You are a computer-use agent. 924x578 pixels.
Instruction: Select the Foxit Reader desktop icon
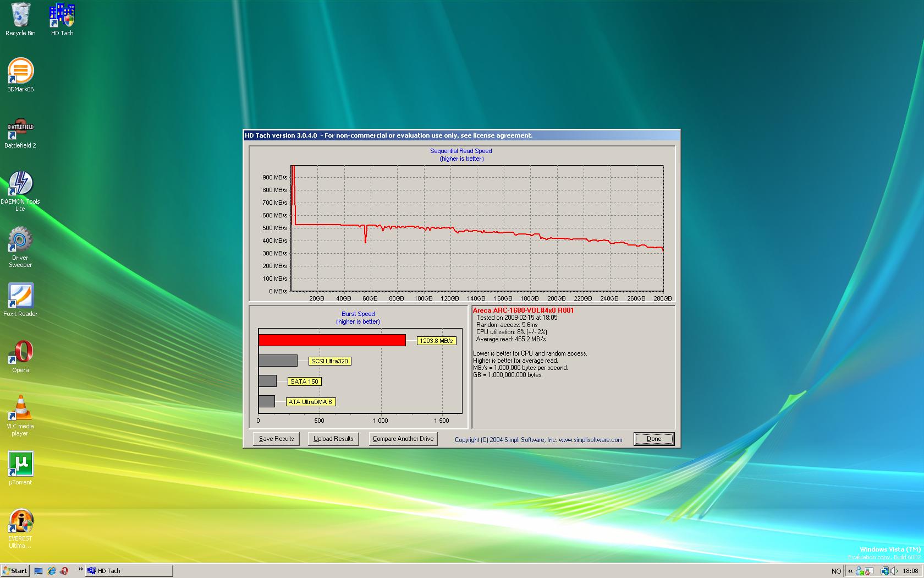coord(20,300)
